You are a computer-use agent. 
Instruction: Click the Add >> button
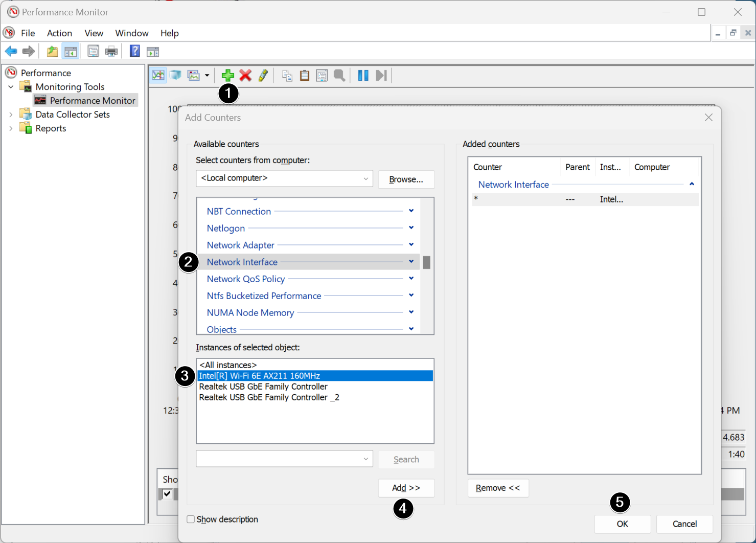coord(406,488)
